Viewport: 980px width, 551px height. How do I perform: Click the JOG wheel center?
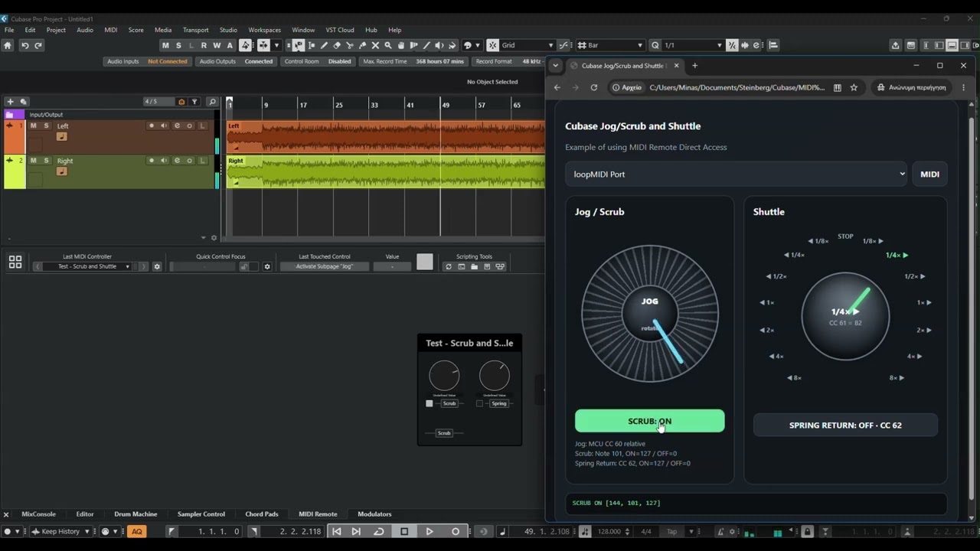(x=650, y=313)
